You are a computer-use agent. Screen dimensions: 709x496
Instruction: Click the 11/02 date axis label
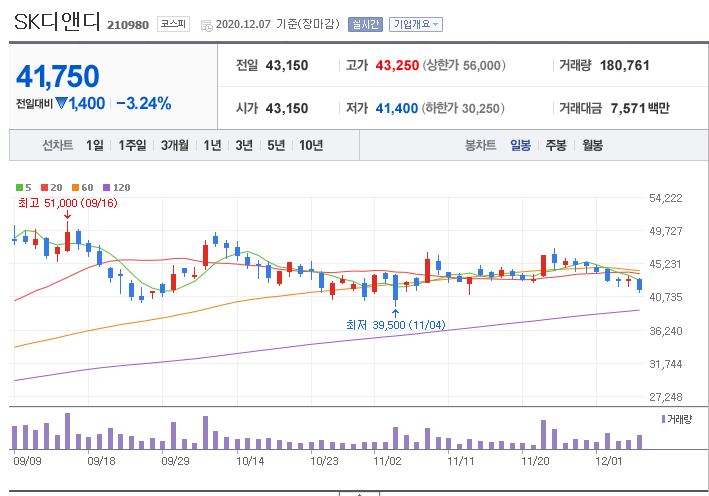[387, 461]
